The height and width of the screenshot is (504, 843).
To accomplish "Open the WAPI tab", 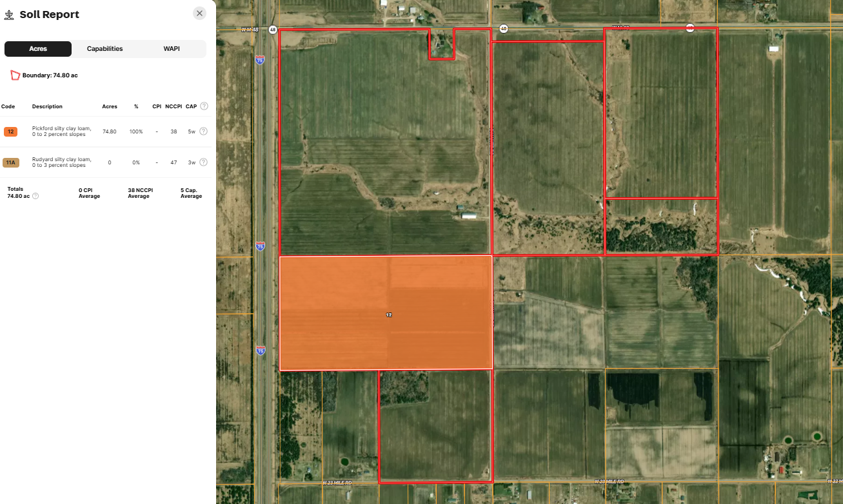I will (172, 49).
